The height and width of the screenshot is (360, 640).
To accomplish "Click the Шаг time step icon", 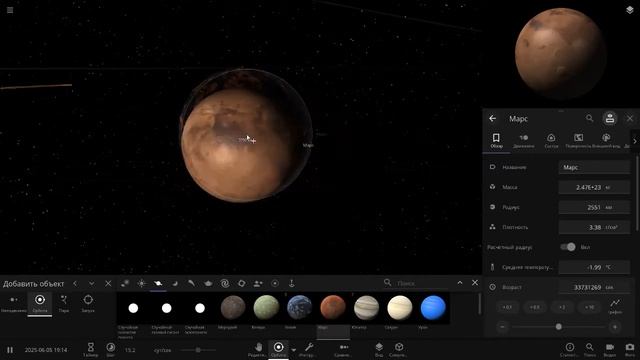I will [x=111, y=349].
